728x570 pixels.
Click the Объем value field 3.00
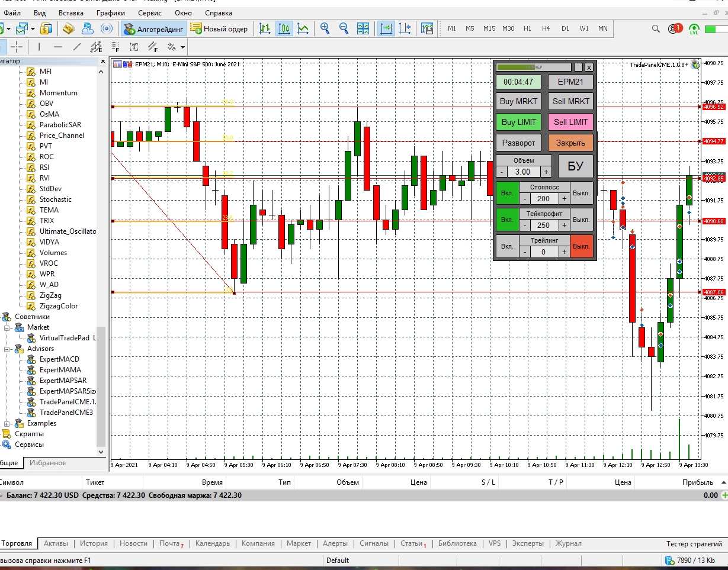pyautogui.click(x=523, y=172)
